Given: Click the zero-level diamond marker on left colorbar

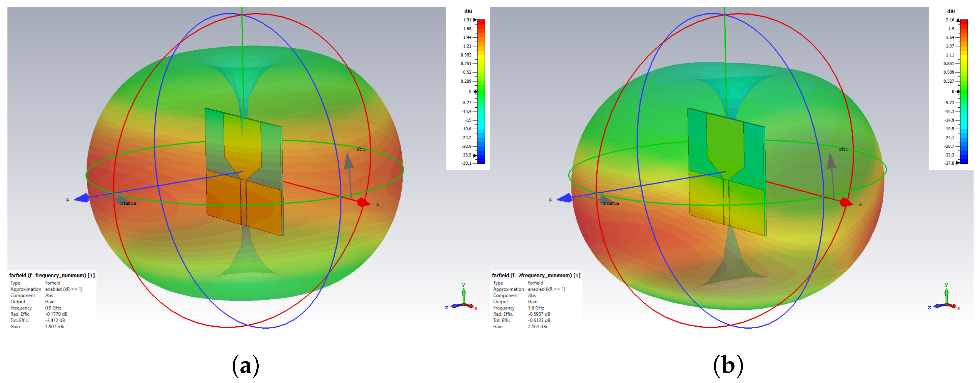Looking at the screenshot, I should [475, 92].
